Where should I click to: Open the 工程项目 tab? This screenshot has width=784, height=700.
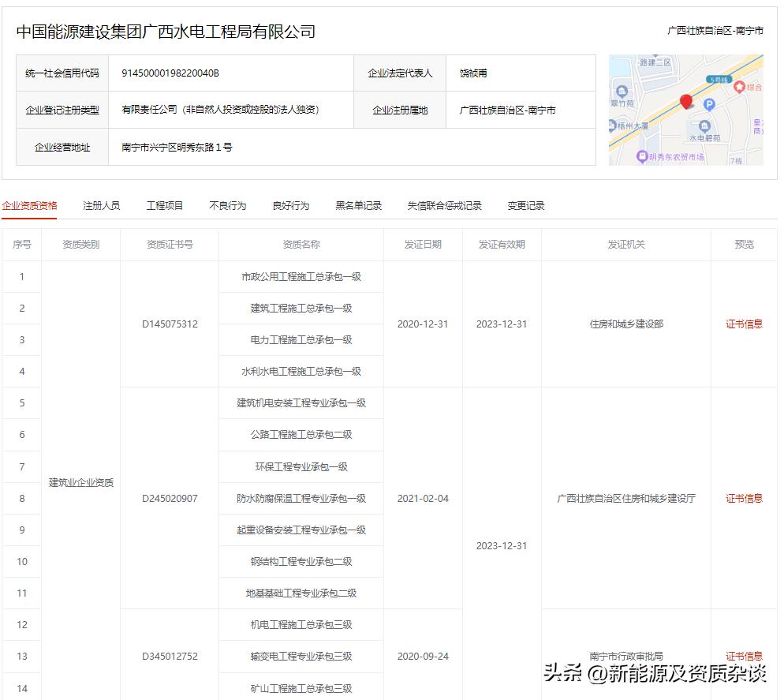click(163, 204)
